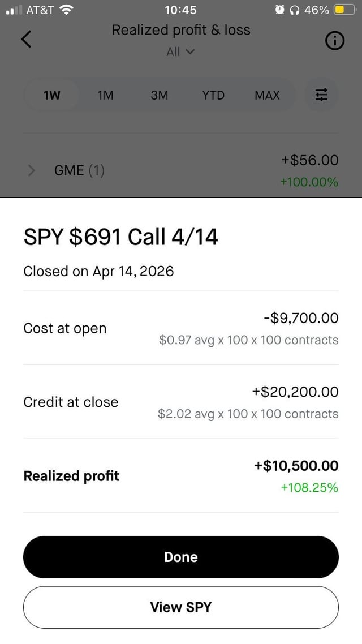The width and height of the screenshot is (362, 644).
Task: Switch to the 3M time range
Action: [160, 95]
